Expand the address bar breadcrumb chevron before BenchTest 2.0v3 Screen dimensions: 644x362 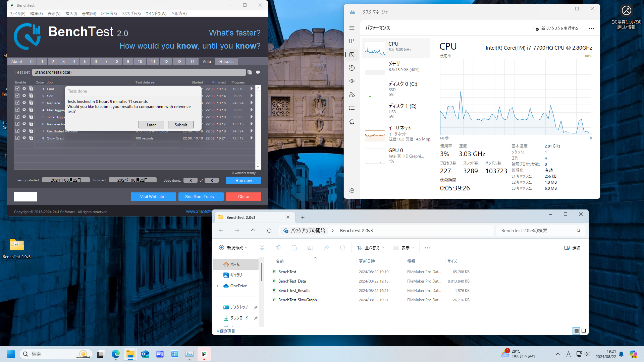click(333, 231)
